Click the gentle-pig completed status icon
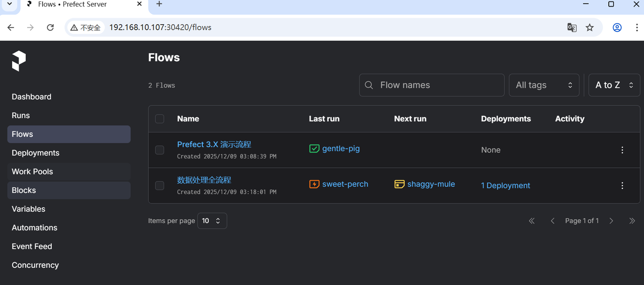 [x=314, y=149]
